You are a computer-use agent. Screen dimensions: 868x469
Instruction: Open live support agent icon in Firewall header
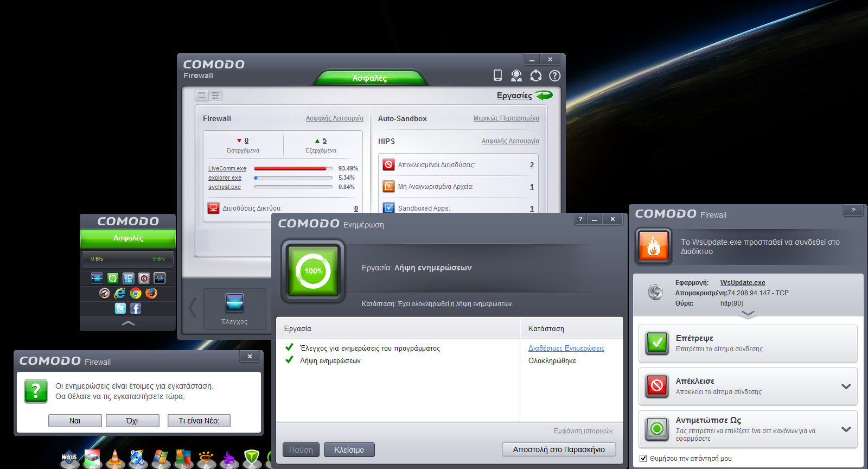(x=516, y=75)
